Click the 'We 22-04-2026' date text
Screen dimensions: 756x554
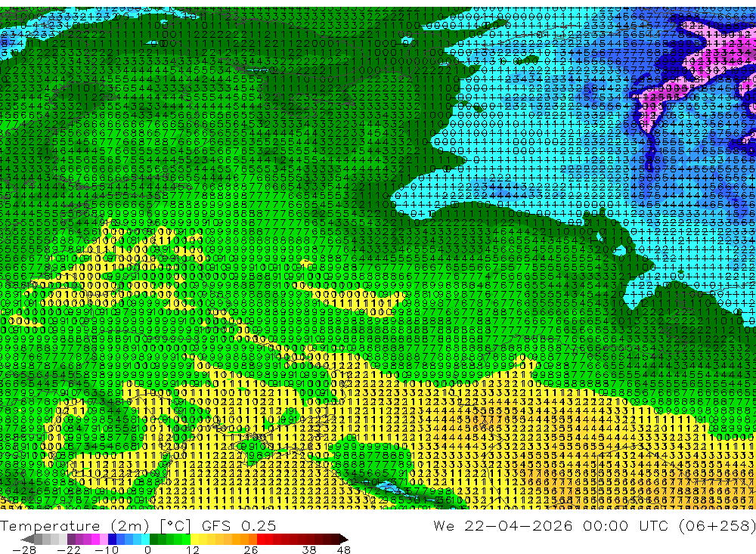pos(503,525)
